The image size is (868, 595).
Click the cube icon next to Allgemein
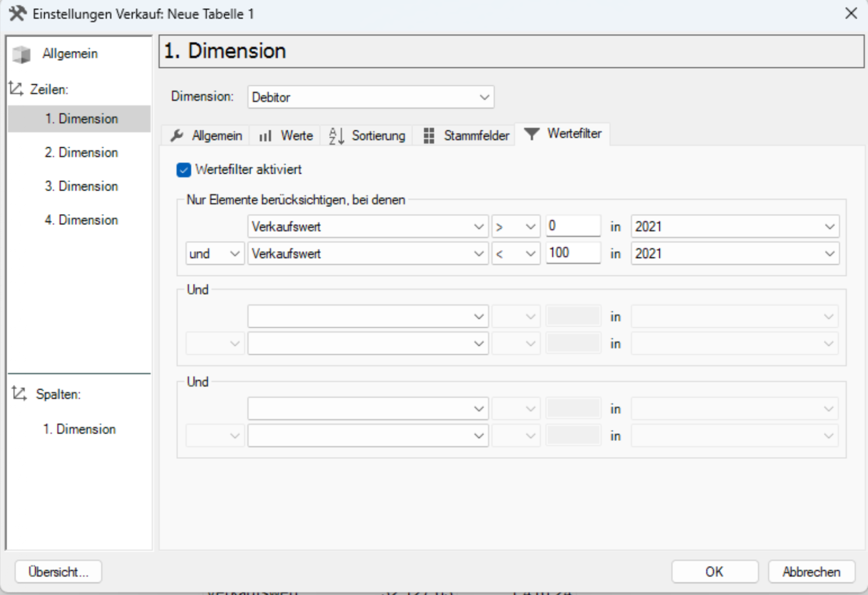coord(21,54)
